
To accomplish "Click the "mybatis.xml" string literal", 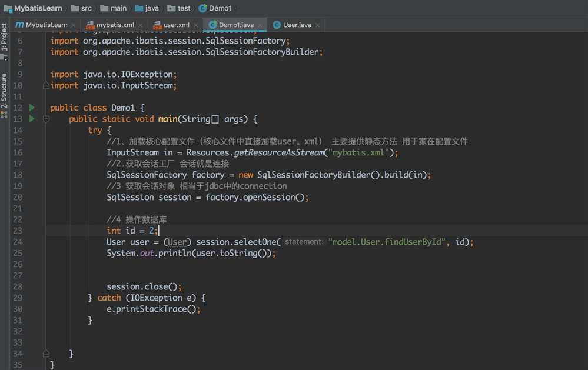I will click(x=358, y=152).
